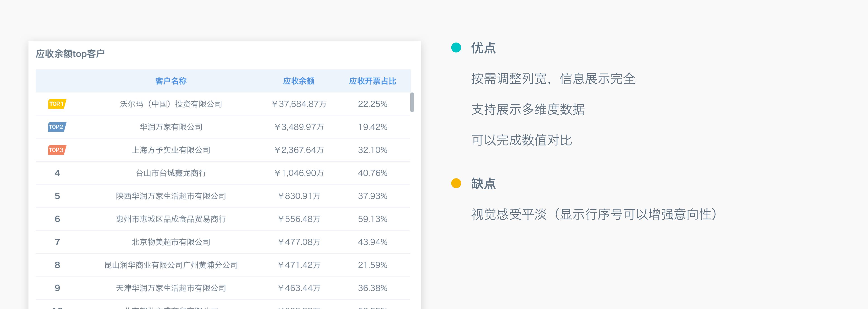
Task: Click the amount ¥3,489.97万
Action: [x=299, y=127]
